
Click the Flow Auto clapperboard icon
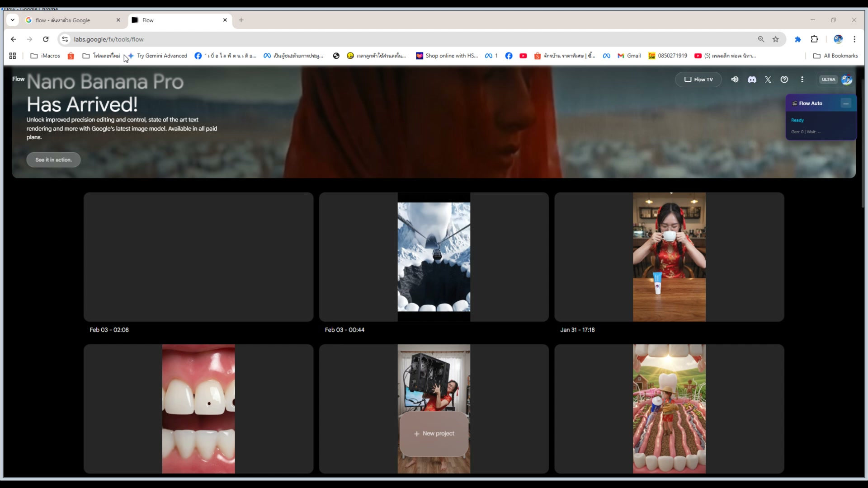tap(794, 103)
